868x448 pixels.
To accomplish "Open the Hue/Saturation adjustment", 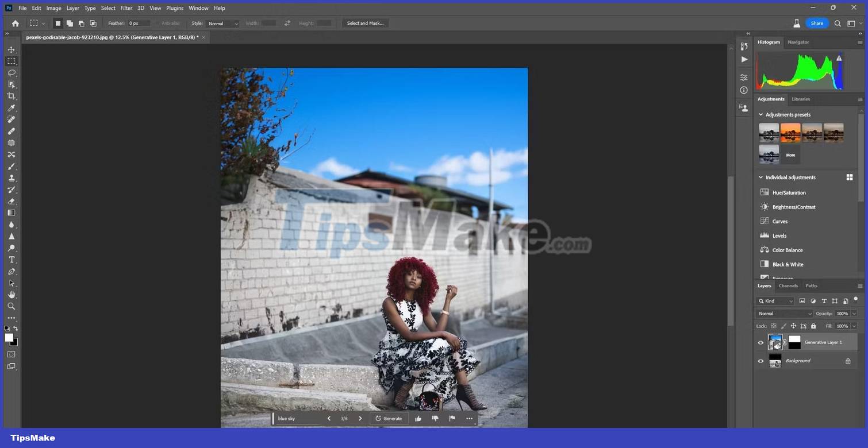I will 789,192.
